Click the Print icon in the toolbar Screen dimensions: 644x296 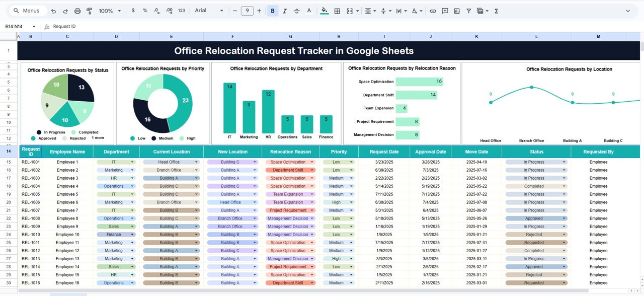click(x=77, y=10)
